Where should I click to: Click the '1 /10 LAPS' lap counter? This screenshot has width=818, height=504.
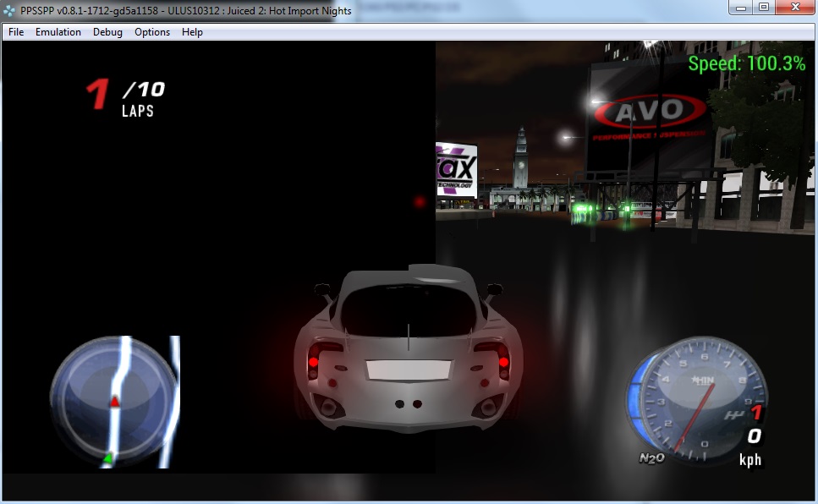click(x=125, y=97)
